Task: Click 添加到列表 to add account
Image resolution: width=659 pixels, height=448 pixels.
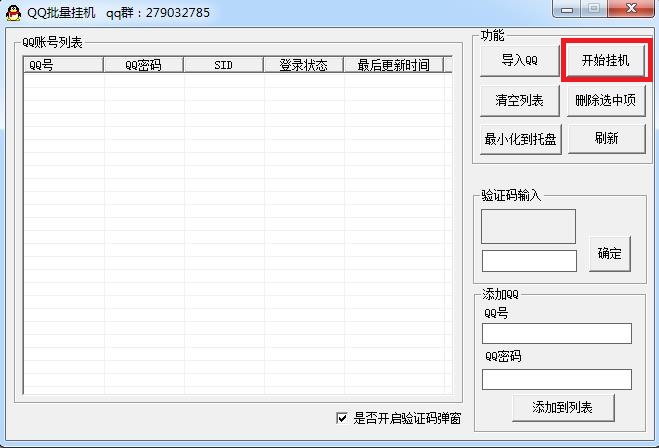Action: pyautogui.click(x=563, y=407)
